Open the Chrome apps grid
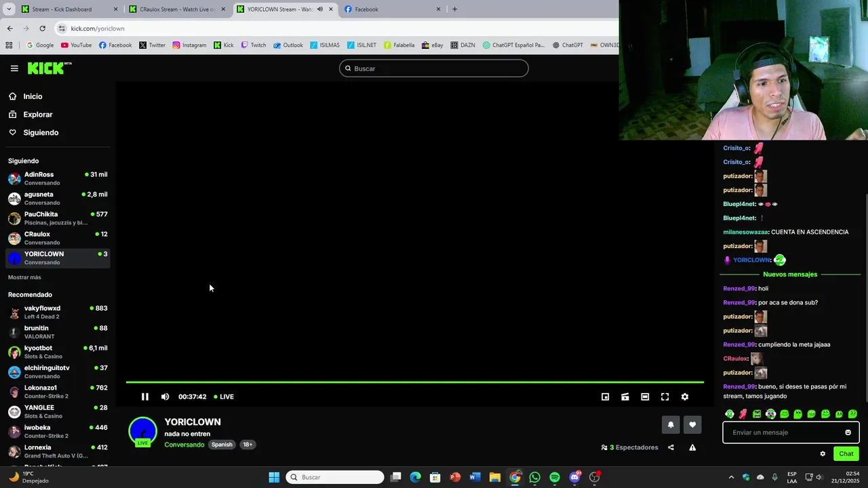This screenshot has width=868, height=488. pyautogui.click(x=9, y=45)
